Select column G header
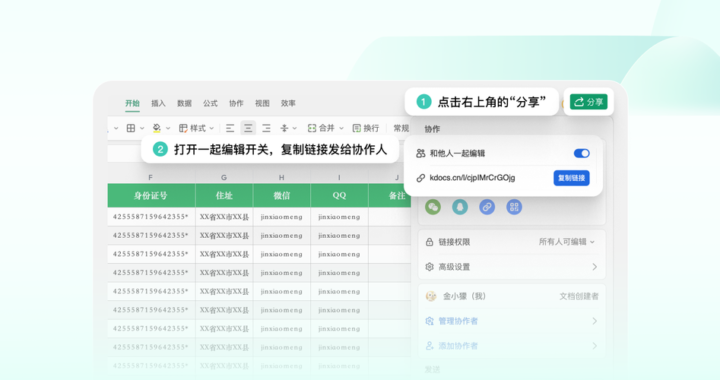This screenshot has height=380, width=720. tap(224, 177)
